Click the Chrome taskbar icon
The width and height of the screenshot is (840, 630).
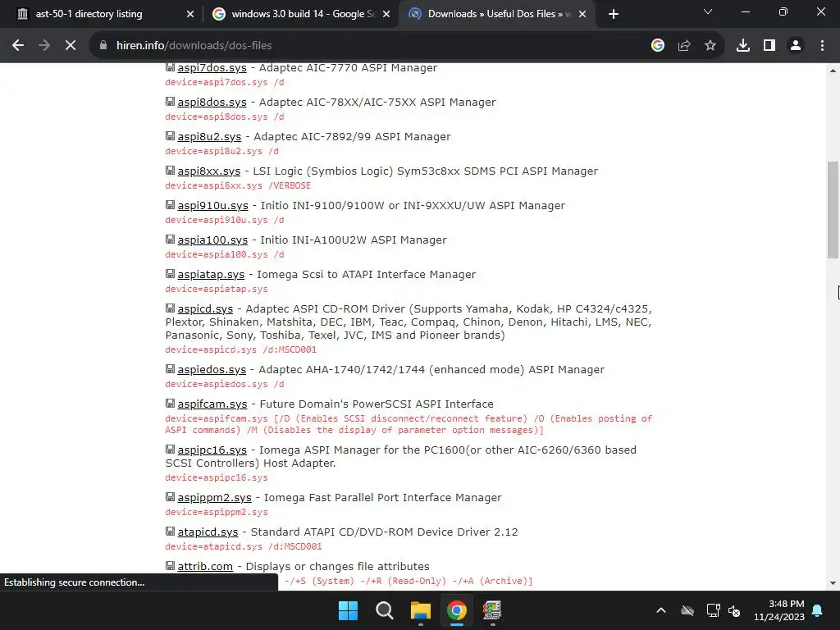pos(457,610)
